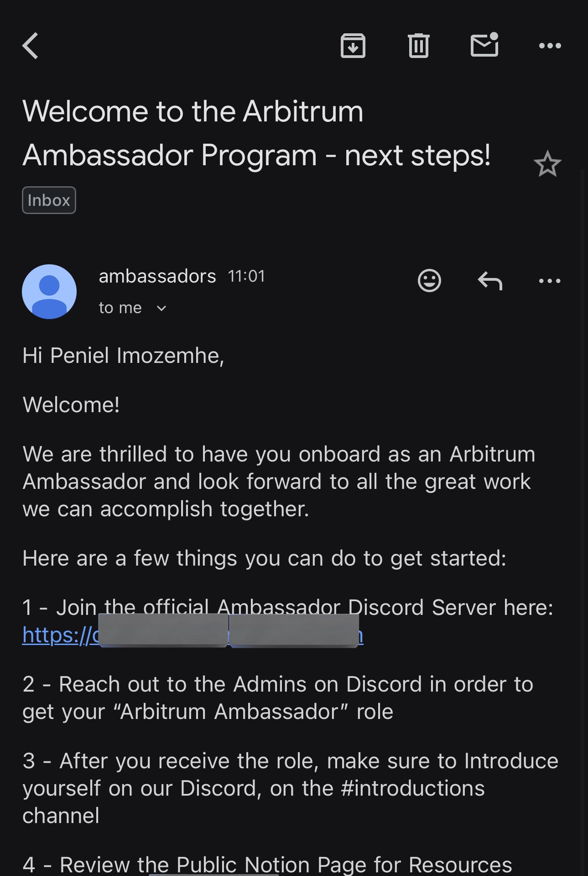Archive this email

(353, 46)
